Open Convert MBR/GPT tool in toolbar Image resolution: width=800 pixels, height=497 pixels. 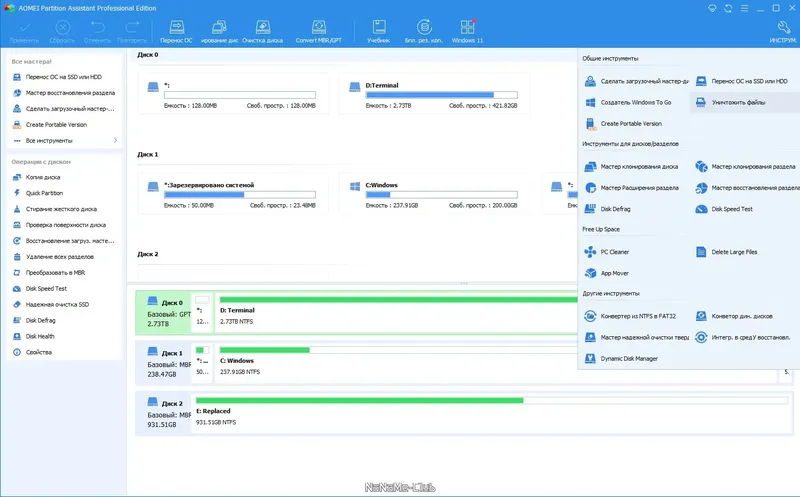tap(318, 31)
